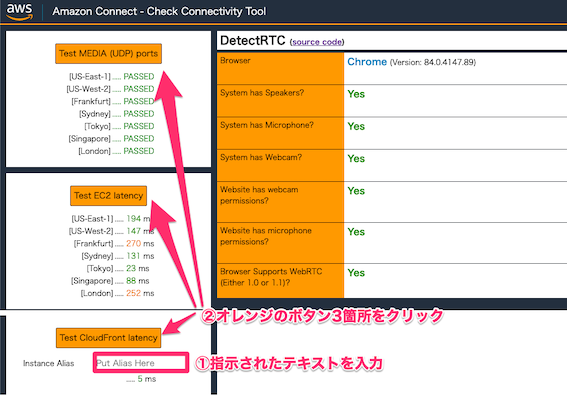
Task: Click the Frankfurt PASSED media result
Action: pyautogui.click(x=113, y=101)
